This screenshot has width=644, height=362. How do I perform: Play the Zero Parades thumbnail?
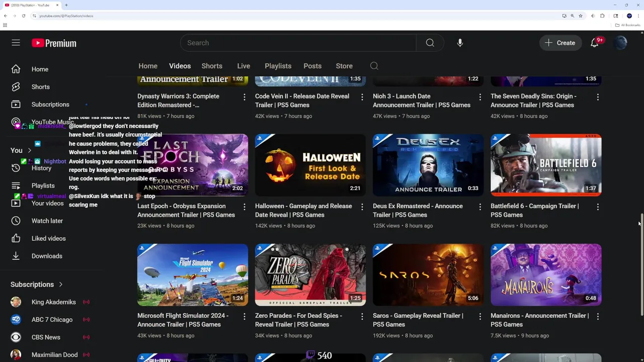click(310, 275)
